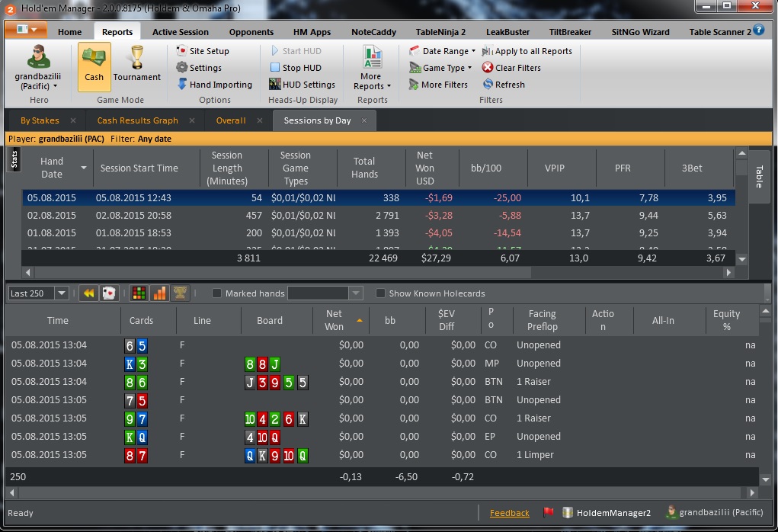The image size is (778, 532).
Task: Expand Date Range filter dropdown
Action: [x=473, y=51]
